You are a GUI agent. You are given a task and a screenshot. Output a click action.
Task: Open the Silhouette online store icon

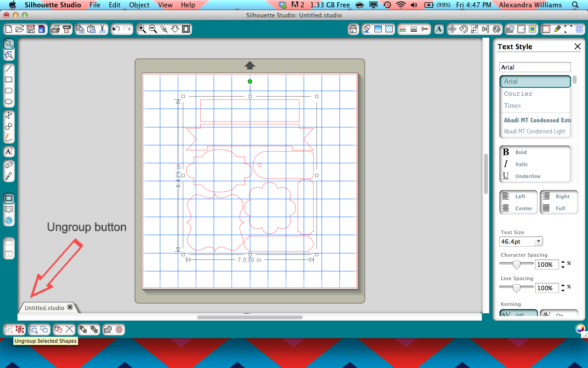(9, 220)
